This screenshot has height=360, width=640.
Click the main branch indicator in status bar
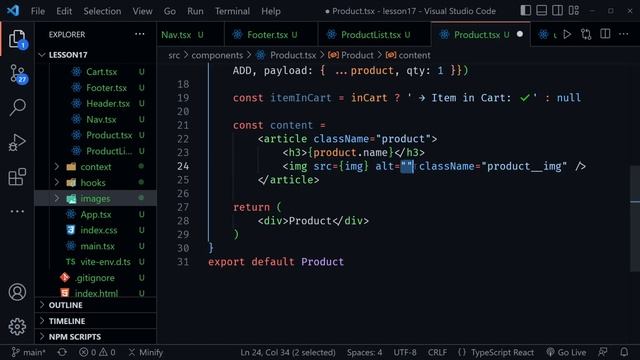click(x=28, y=352)
